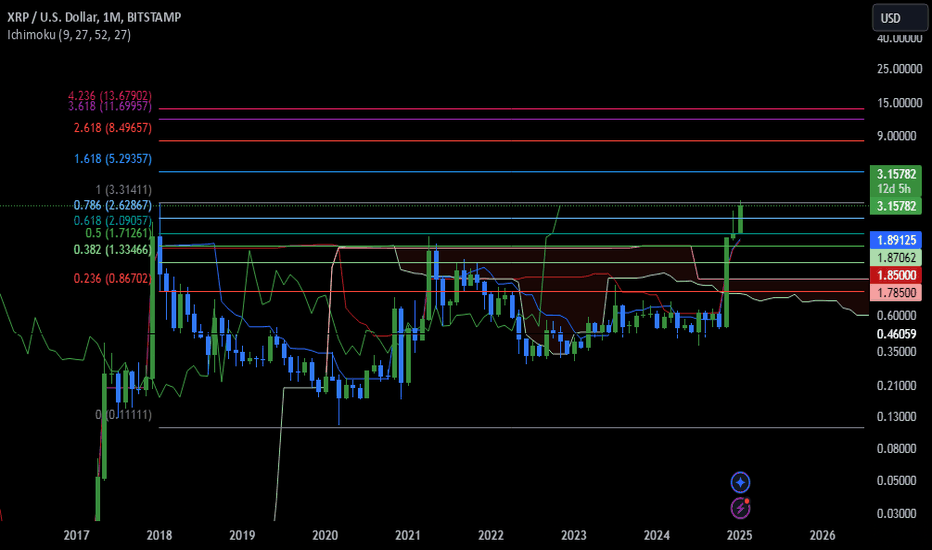
Task: Click the 0.13000 price axis label
Action: [896, 417]
